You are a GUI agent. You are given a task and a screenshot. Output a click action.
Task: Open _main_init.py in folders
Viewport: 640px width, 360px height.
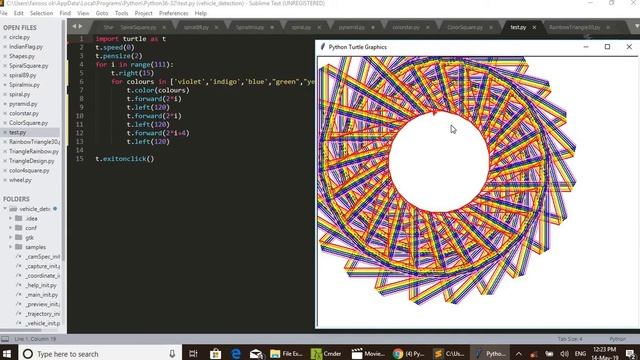point(42,295)
